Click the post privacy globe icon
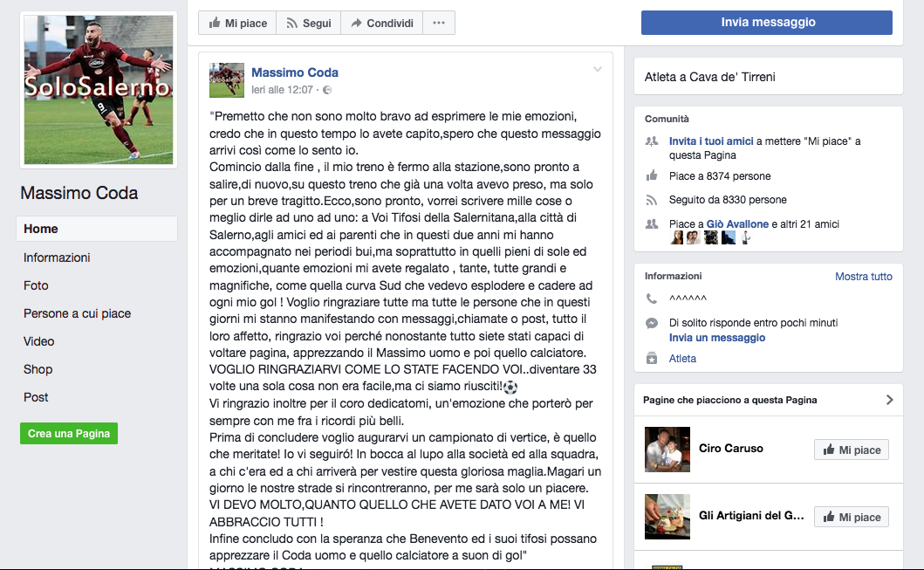Screen dimensions: 924x570 coord(327,90)
